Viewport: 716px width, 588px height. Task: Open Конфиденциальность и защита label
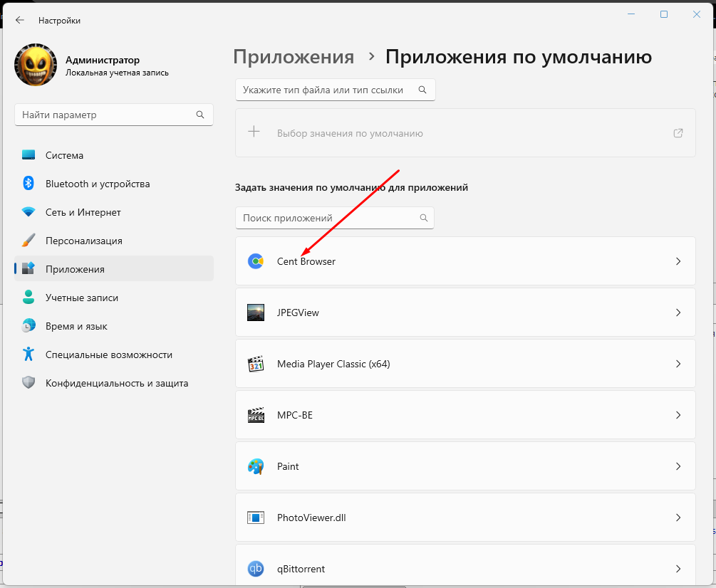(117, 383)
